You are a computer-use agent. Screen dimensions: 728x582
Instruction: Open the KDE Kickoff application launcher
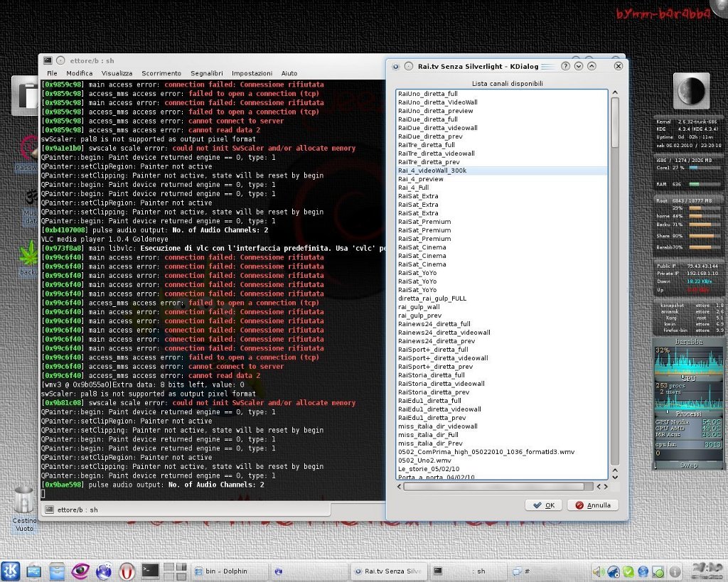[11, 570]
